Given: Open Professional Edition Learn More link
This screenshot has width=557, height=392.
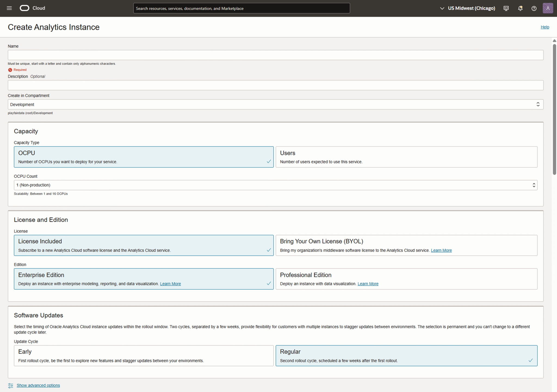Looking at the screenshot, I should [368, 284].
